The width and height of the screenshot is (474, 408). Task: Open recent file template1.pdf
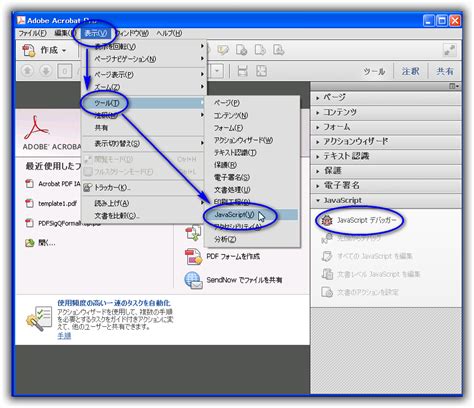tap(57, 203)
